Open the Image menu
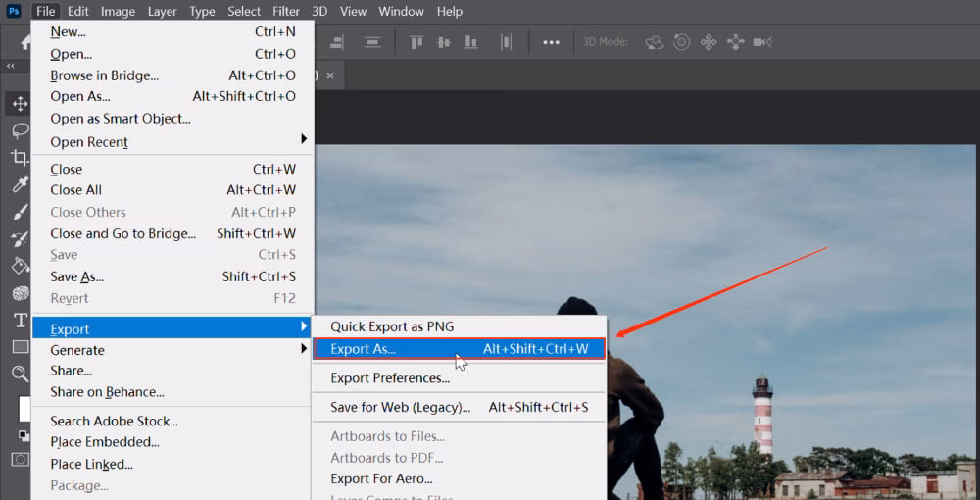This screenshot has height=500, width=980. click(x=119, y=11)
